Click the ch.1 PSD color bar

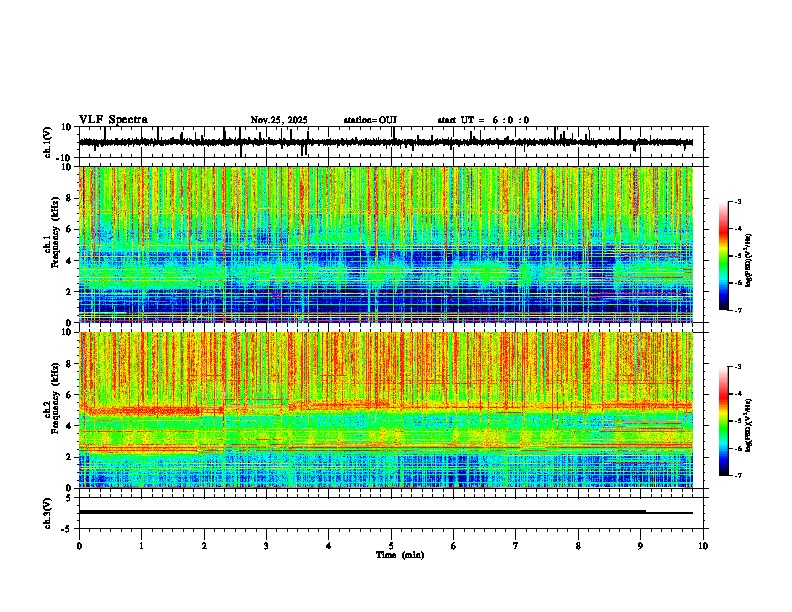pos(724,256)
